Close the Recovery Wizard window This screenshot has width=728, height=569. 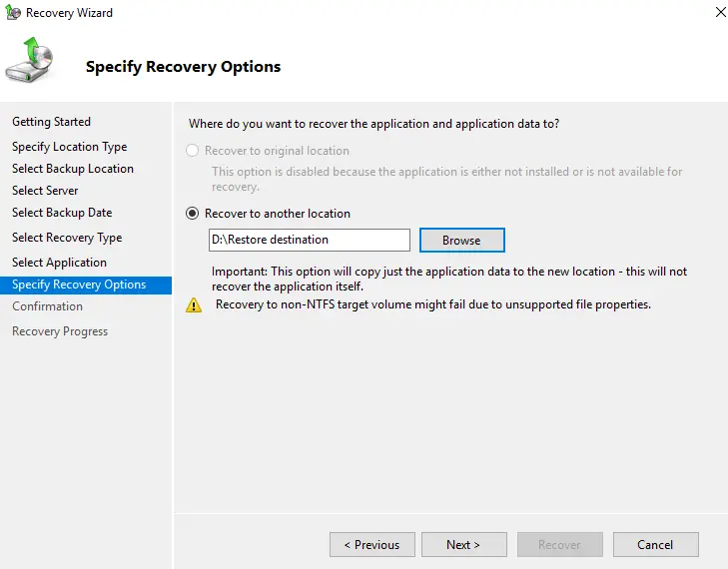point(720,13)
